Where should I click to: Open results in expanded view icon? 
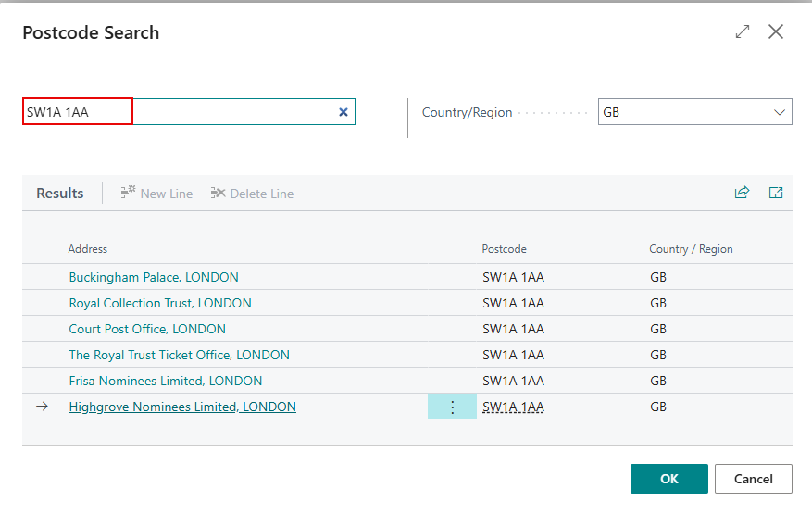tap(775, 193)
